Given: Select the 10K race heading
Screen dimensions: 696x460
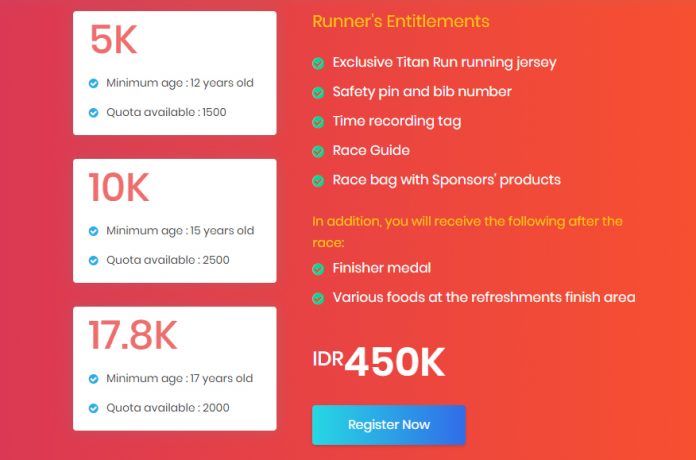Looking at the screenshot, I should coord(119,188).
